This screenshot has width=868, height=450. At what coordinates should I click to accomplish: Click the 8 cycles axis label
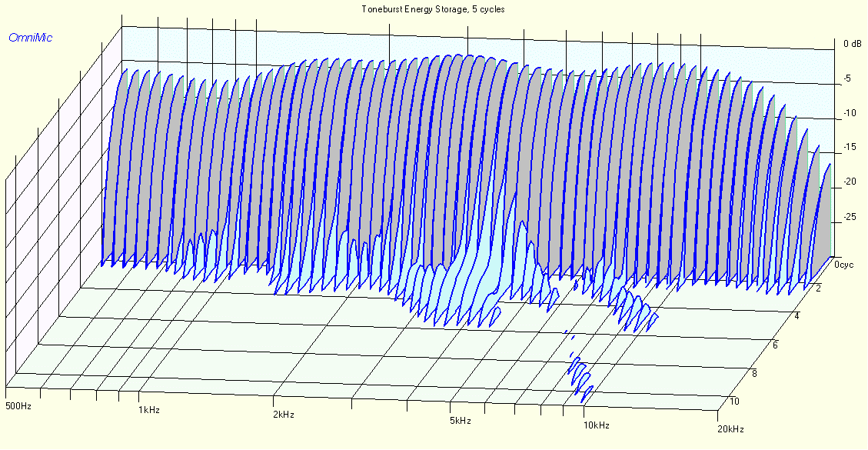point(754,373)
